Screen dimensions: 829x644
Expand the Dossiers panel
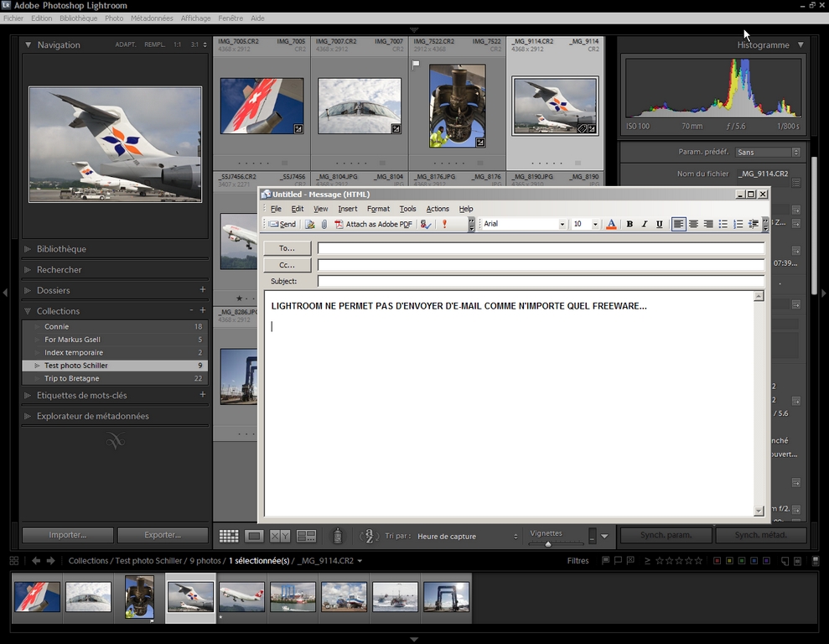[28, 290]
